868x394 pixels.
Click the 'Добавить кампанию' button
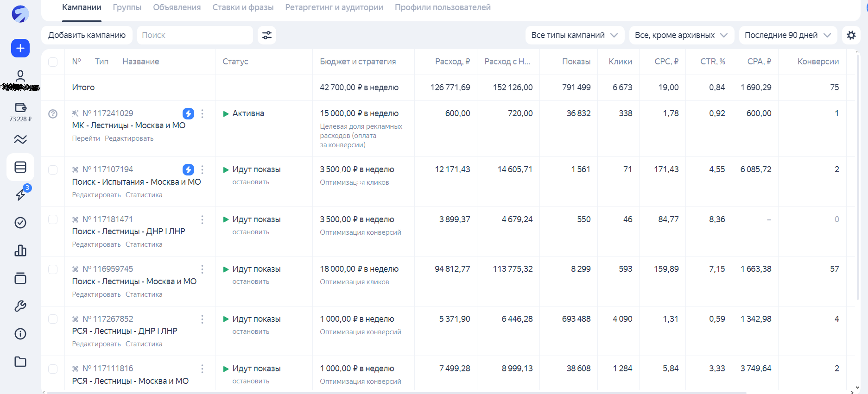(87, 35)
